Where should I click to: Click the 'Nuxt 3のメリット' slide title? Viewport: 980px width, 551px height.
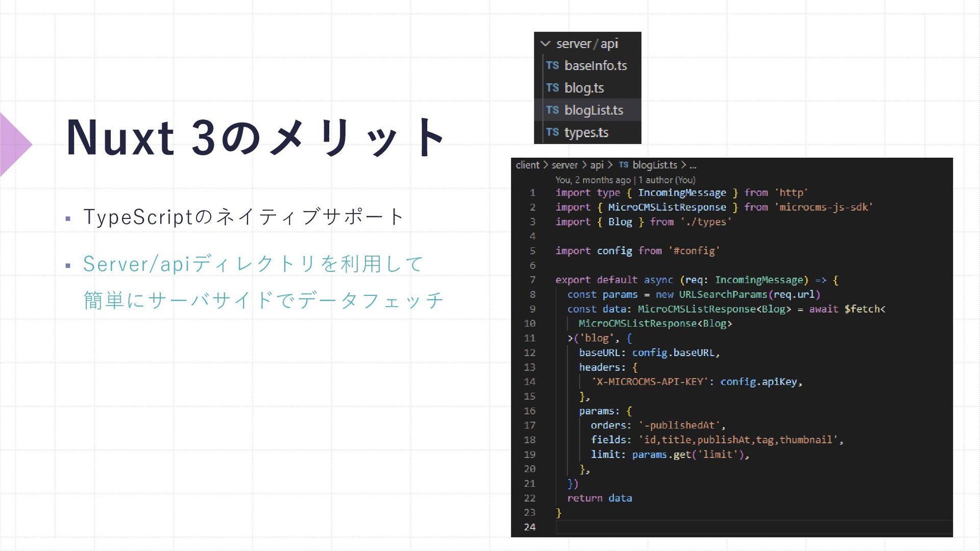pyautogui.click(x=256, y=138)
